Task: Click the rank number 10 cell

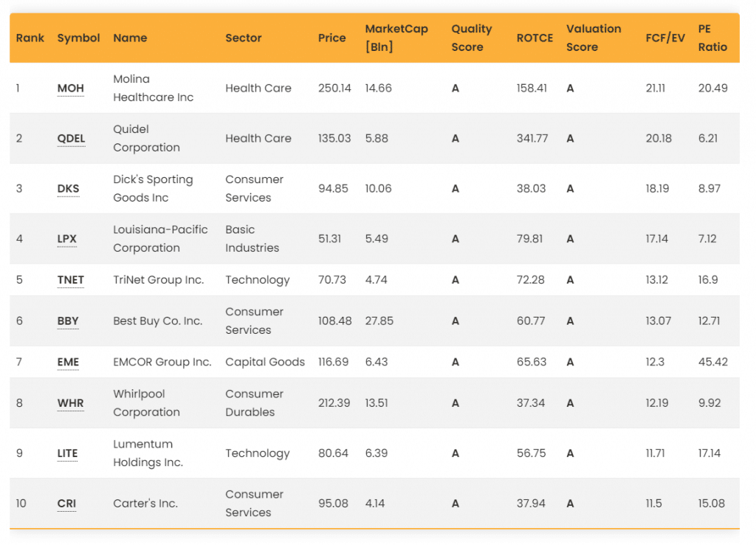Action: point(21,503)
